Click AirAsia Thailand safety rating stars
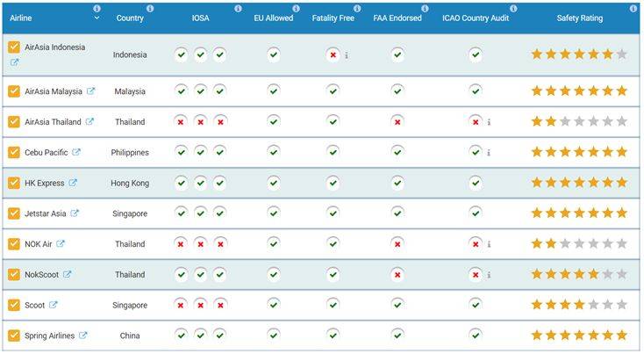This screenshot has height=354, width=644. [x=578, y=121]
